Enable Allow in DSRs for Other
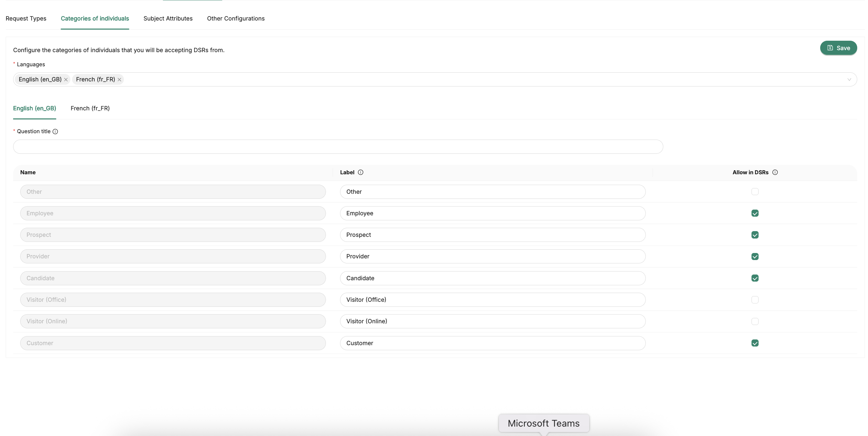Screen dimensions: 868x436 point(755,191)
